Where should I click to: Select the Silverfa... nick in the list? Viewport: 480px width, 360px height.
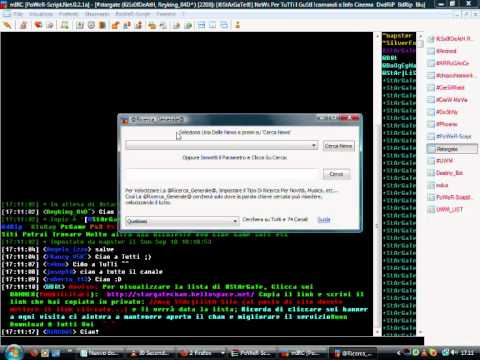[x=399, y=43]
